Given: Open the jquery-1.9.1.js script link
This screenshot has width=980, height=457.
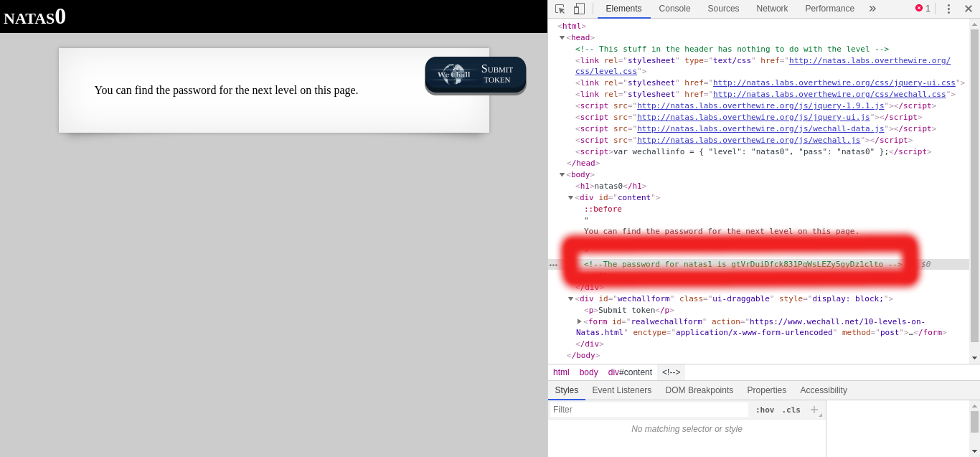Looking at the screenshot, I should [x=760, y=105].
